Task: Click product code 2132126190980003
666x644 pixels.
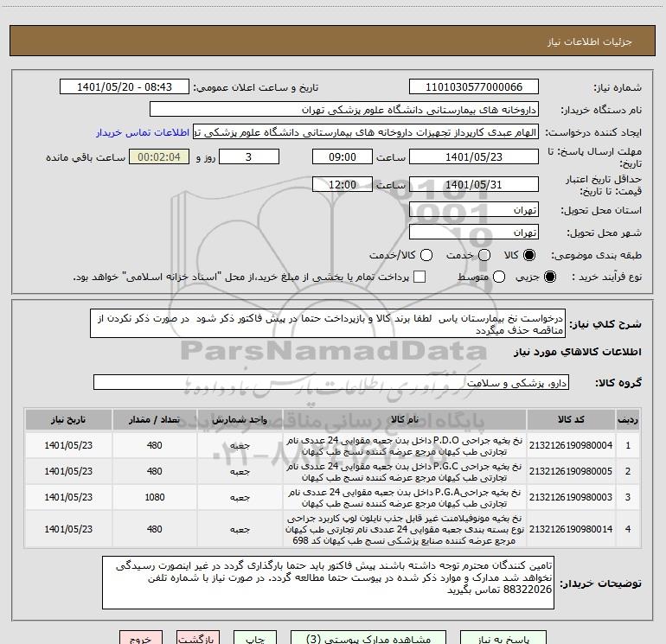Action: coord(571,497)
